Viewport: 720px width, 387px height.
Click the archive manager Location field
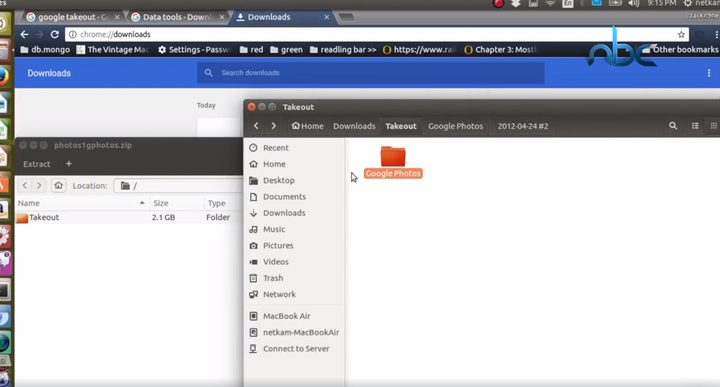tap(178, 185)
